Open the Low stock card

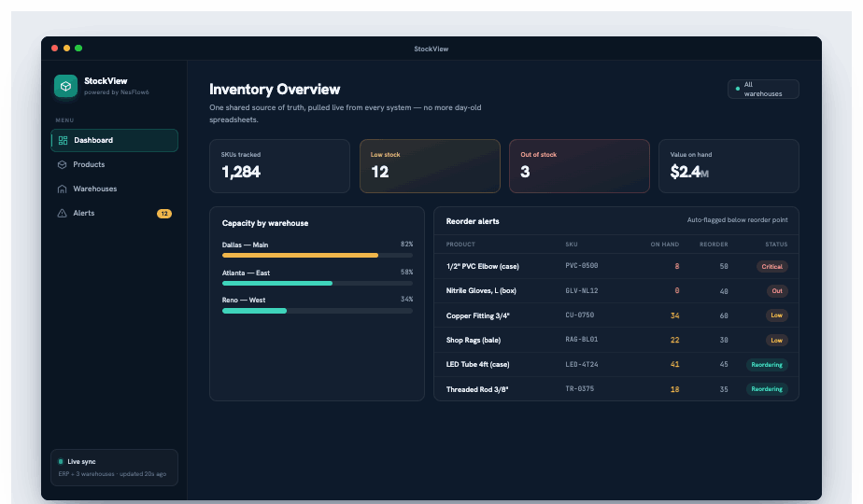430,166
